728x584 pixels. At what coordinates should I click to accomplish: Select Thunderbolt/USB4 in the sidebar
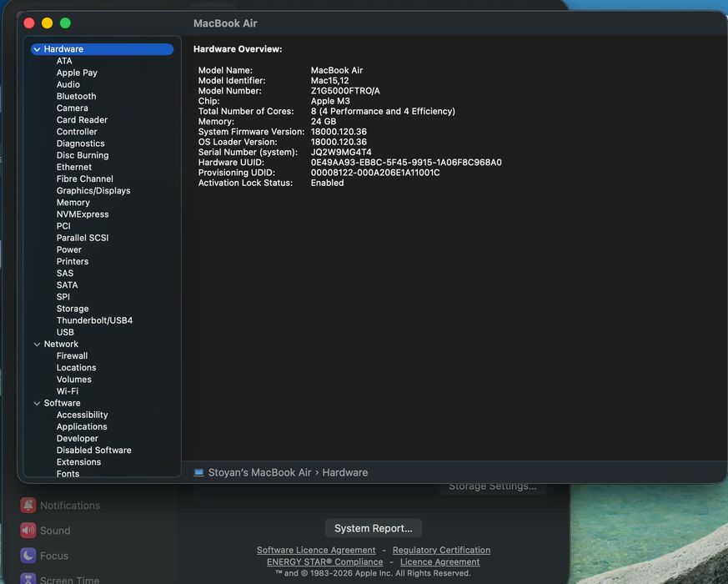95,320
